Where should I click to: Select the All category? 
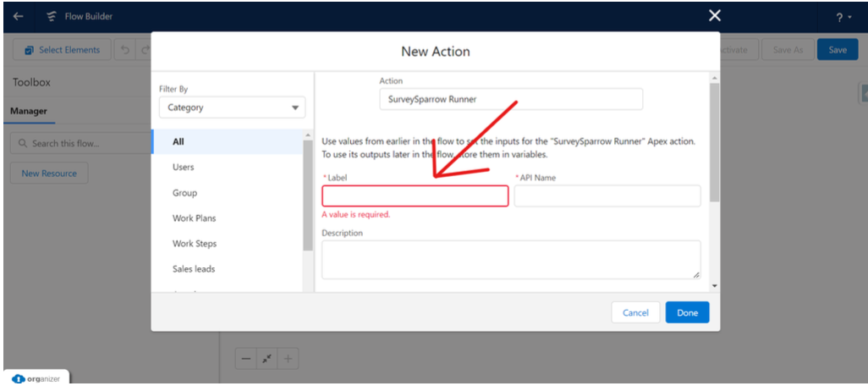point(179,142)
